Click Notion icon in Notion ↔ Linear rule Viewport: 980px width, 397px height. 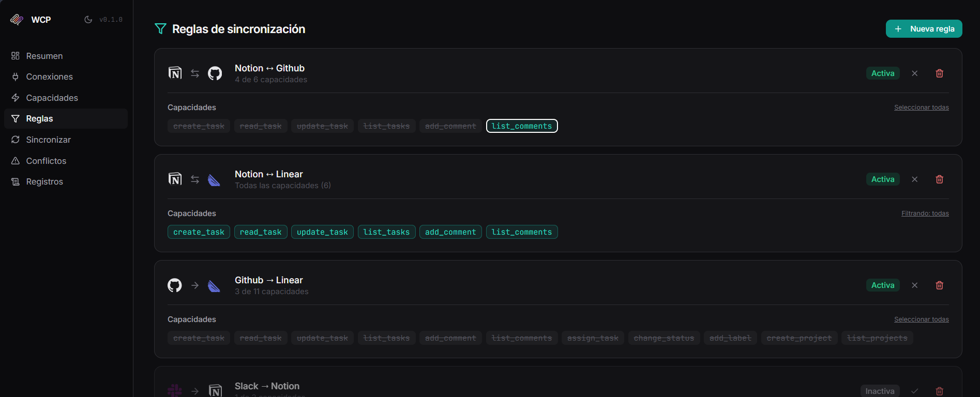click(x=175, y=179)
